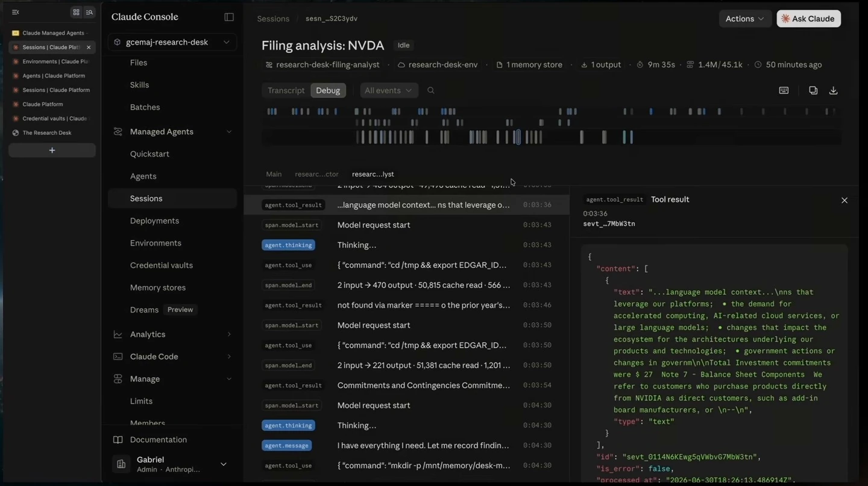Copy the session with the copy icon
This screenshot has height=486, width=868.
[x=813, y=90]
